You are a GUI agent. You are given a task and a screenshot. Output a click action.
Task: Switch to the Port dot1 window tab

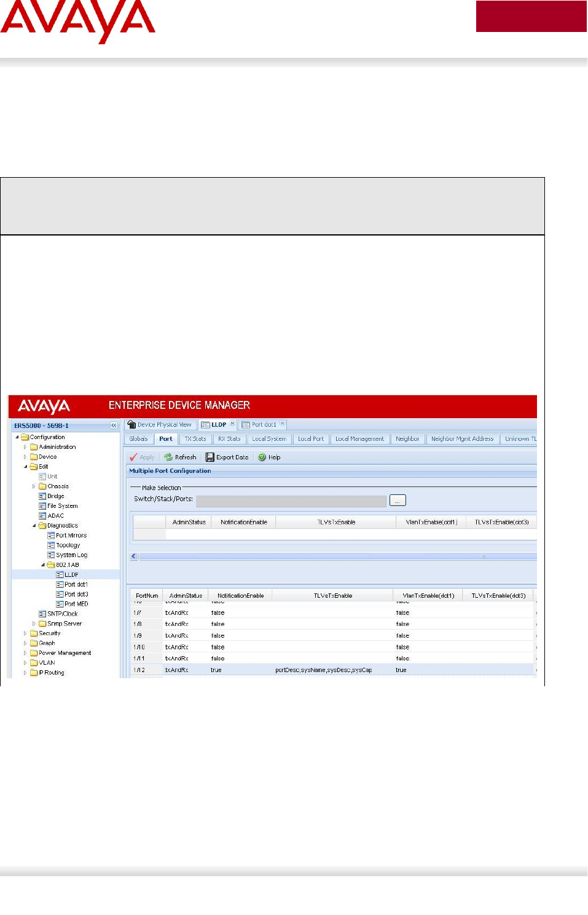[x=263, y=424]
